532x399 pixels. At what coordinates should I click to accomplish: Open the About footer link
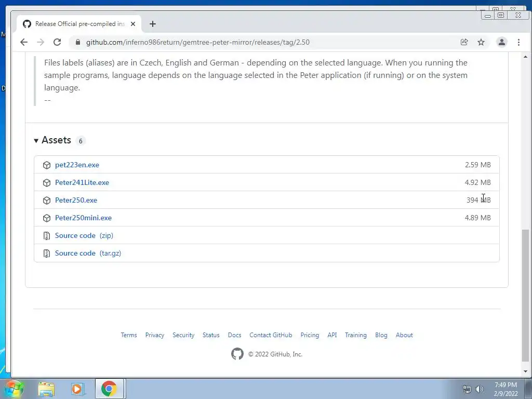pos(404,335)
